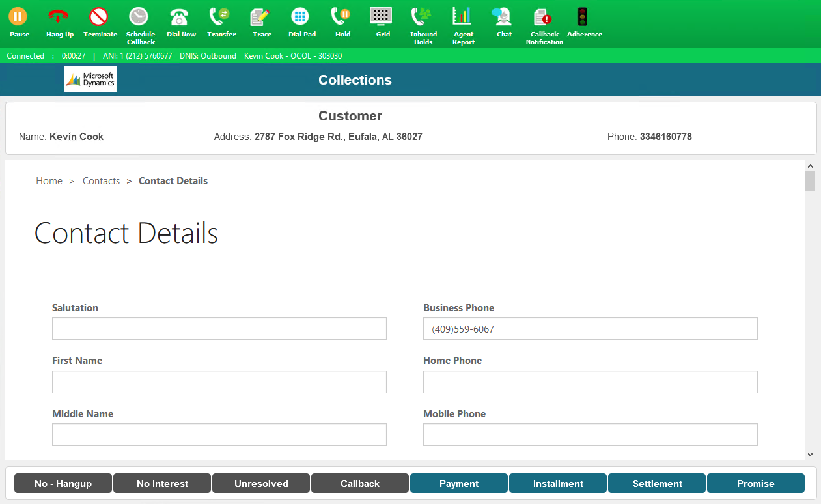Select the Promise disposition button
Screen dimensions: 821x504
755,483
